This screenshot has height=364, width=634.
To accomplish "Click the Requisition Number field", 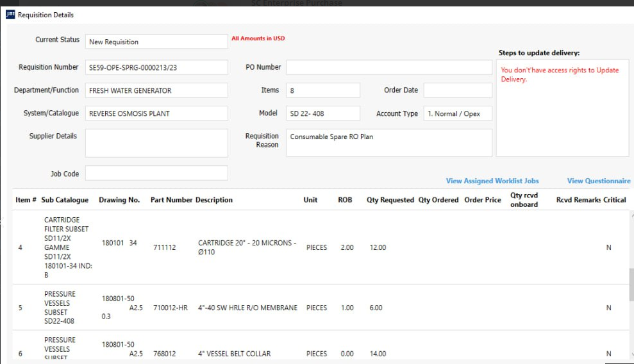I will pyautogui.click(x=156, y=67).
